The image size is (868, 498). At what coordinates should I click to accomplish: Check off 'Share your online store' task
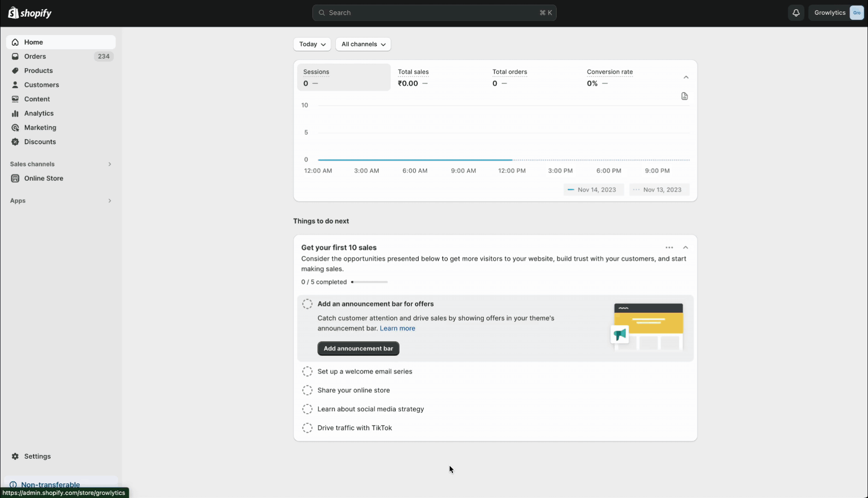[x=307, y=391]
